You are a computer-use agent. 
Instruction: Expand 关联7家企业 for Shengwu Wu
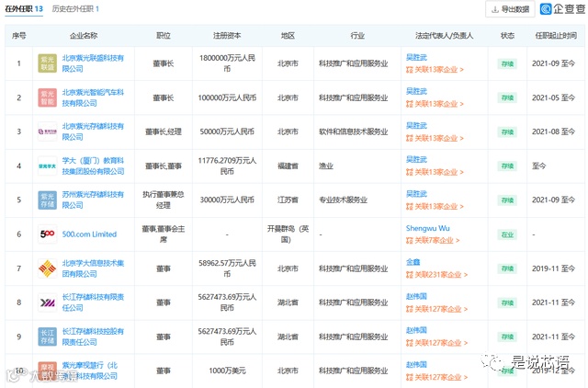(433, 241)
